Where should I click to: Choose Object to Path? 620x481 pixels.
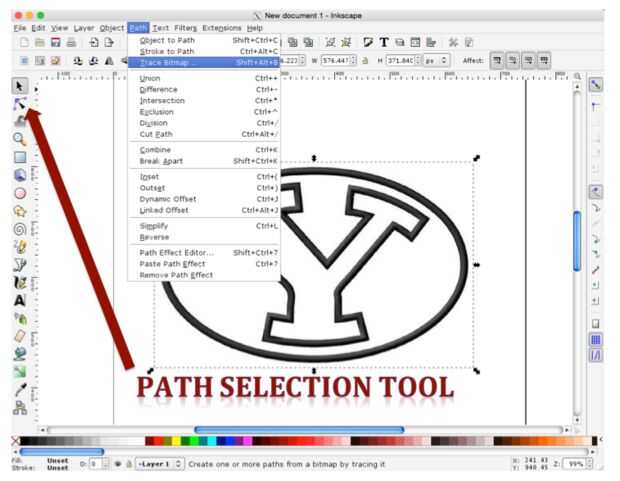204,40
